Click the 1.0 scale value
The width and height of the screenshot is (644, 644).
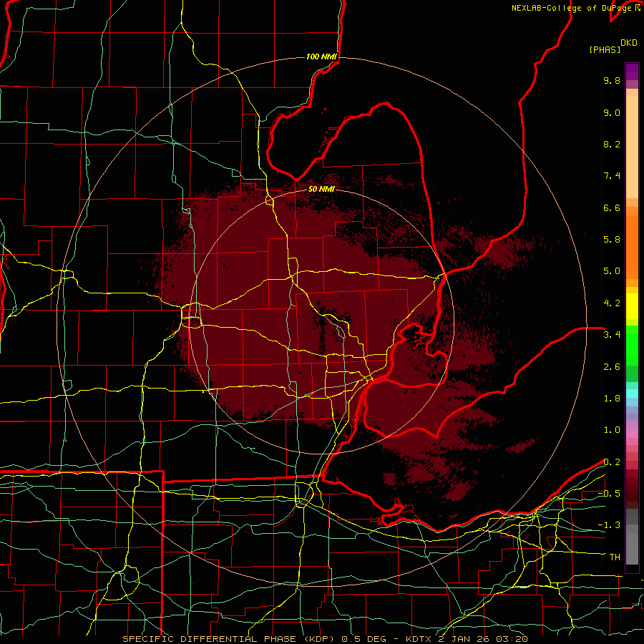612,430
